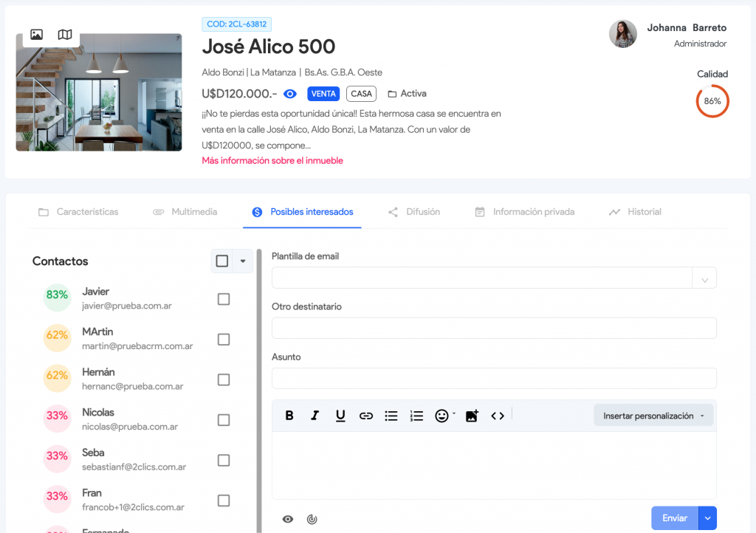Open Más información sobre el inmueble link
Screen dimensions: 756x533
click(x=272, y=160)
